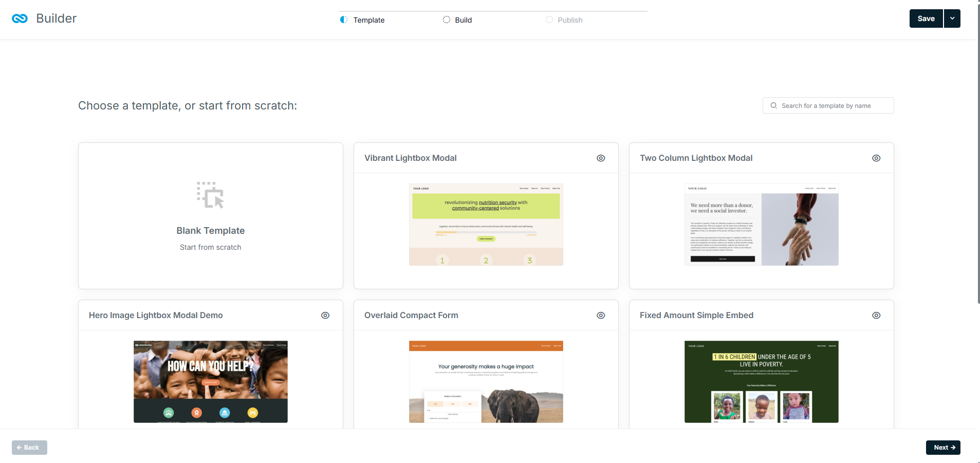Click the Blank Template title
The width and height of the screenshot is (980, 463).
coord(211,231)
